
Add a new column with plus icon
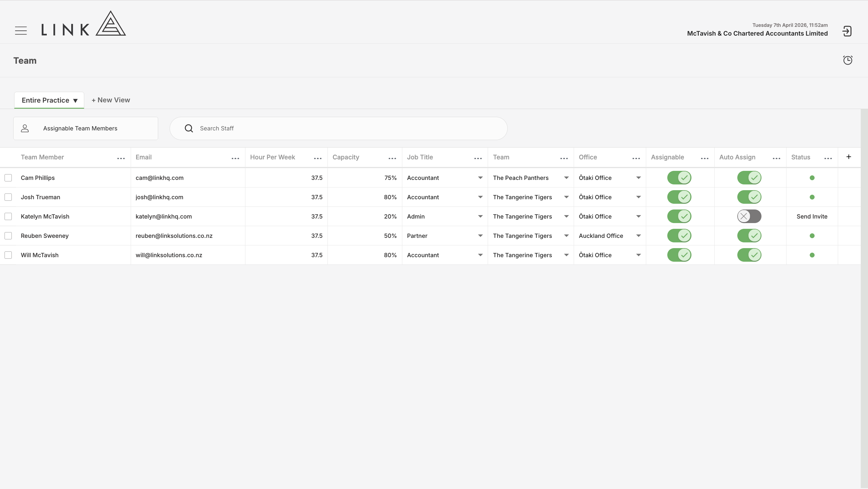tap(848, 157)
